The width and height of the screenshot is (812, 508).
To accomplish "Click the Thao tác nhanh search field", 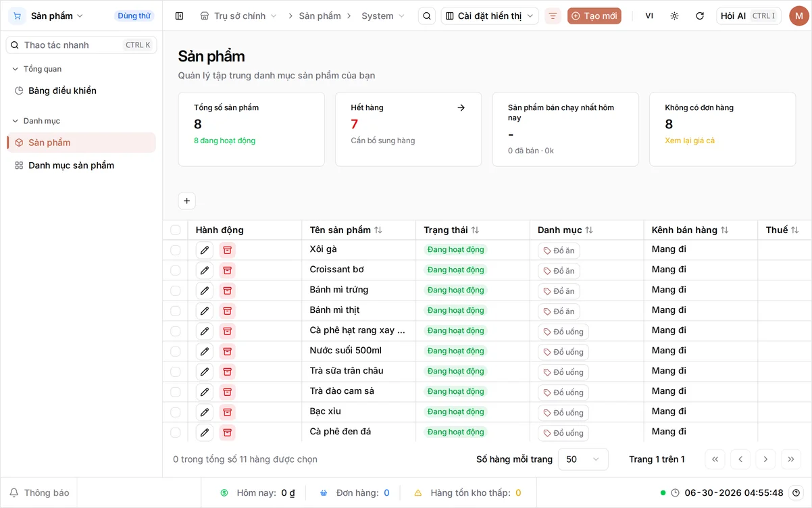I will [x=81, y=45].
